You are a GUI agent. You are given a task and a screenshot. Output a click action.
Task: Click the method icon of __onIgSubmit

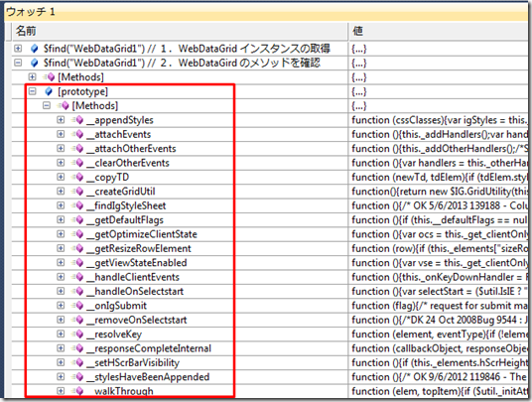[x=77, y=306]
